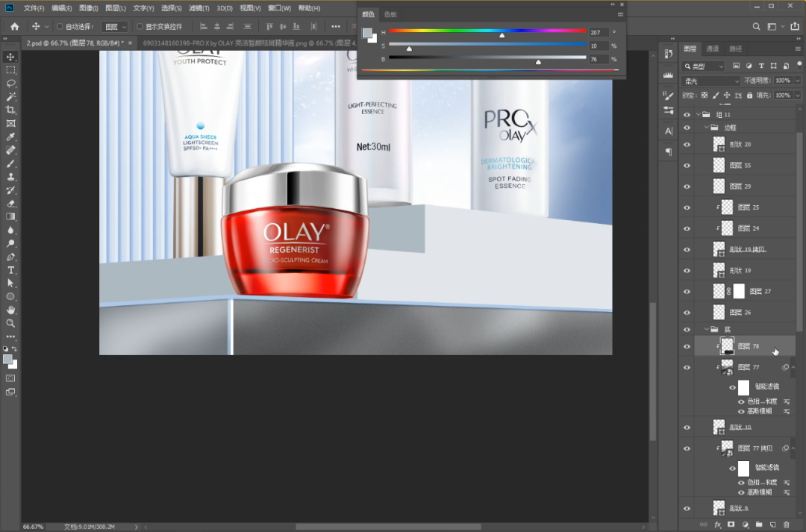The width and height of the screenshot is (806, 532).
Task: Select the Magic Wand tool
Action: pos(10,96)
